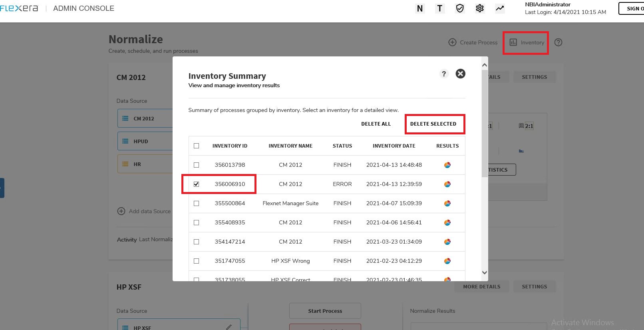Open Inventory Summary help icon
Viewport: 644px width, 330px height.
[444, 74]
